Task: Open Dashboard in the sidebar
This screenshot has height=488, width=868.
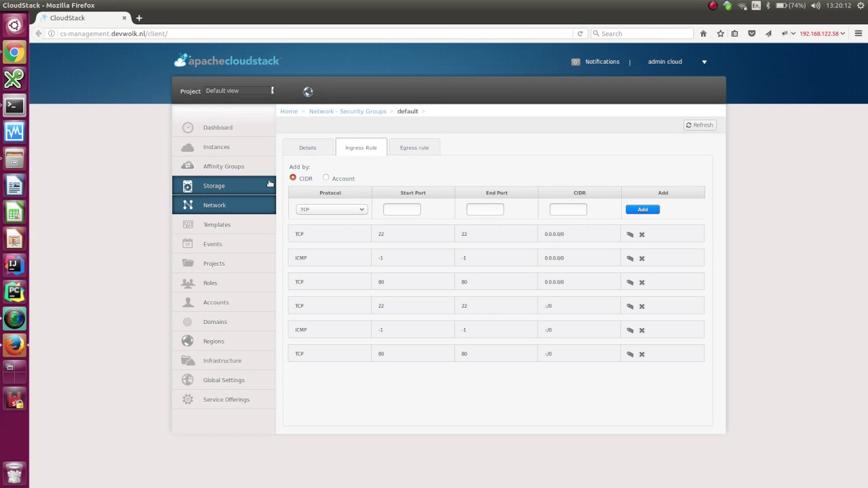Action: tap(224, 127)
